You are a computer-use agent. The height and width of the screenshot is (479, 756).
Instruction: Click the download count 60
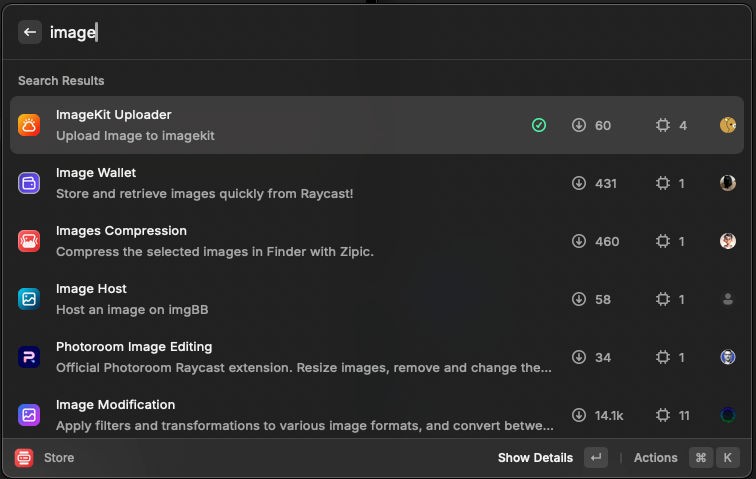[603, 125]
